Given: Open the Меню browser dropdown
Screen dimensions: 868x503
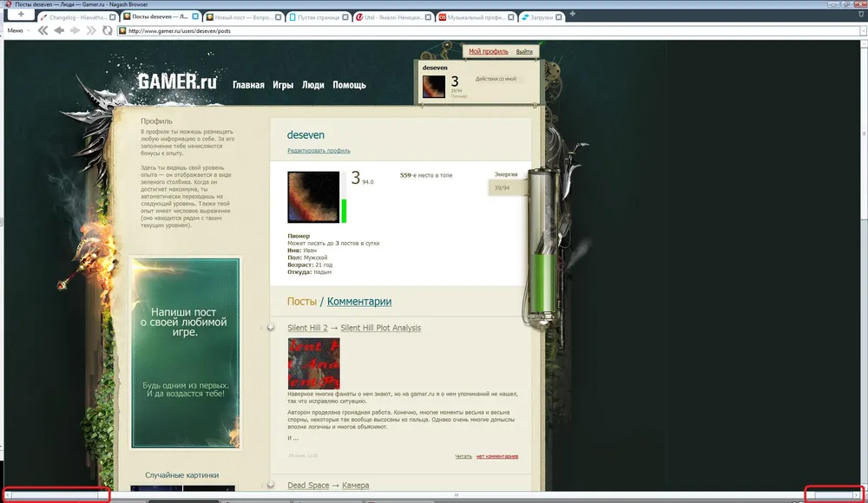Looking at the screenshot, I should tap(16, 30).
